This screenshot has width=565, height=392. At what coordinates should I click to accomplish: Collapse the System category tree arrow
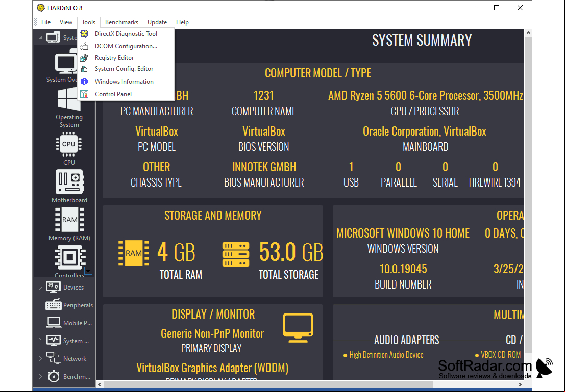tap(40, 37)
